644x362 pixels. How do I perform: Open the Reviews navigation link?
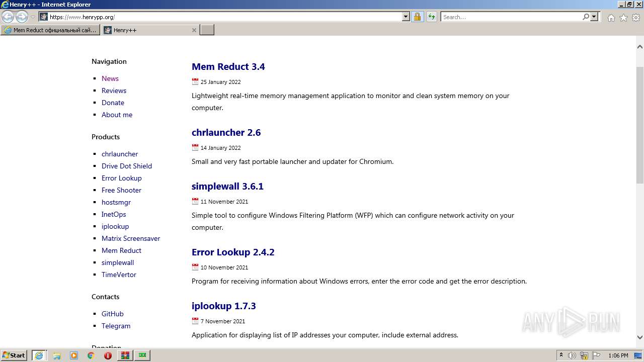coord(114,90)
